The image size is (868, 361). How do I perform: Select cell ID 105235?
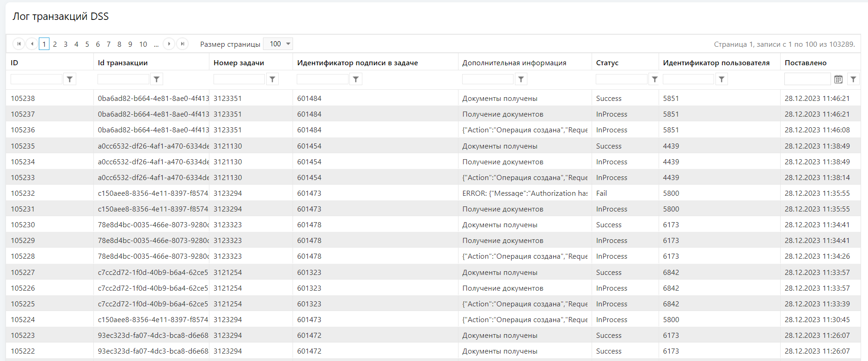click(23, 146)
